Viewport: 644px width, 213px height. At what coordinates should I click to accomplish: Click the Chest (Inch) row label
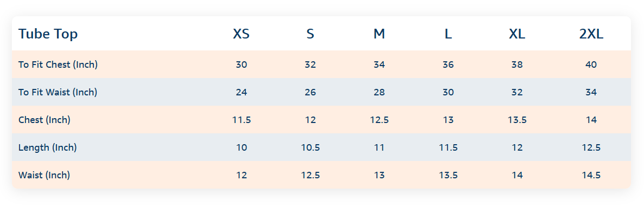click(45, 120)
